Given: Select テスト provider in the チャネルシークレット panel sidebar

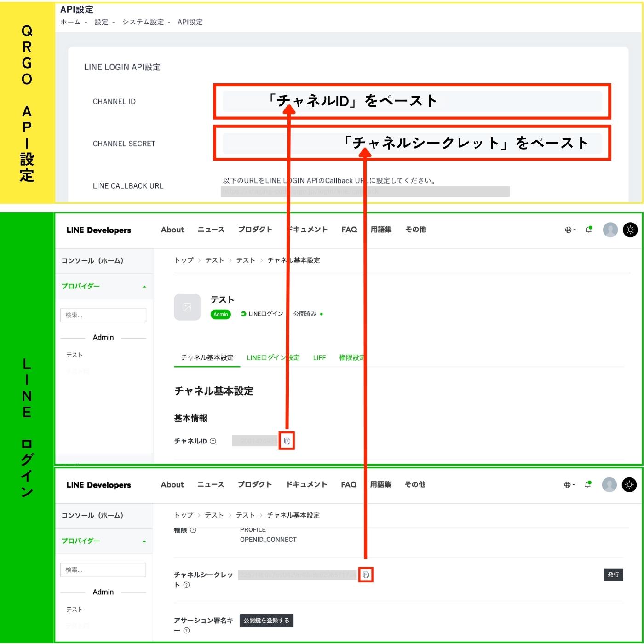Looking at the screenshot, I should (x=75, y=609).
